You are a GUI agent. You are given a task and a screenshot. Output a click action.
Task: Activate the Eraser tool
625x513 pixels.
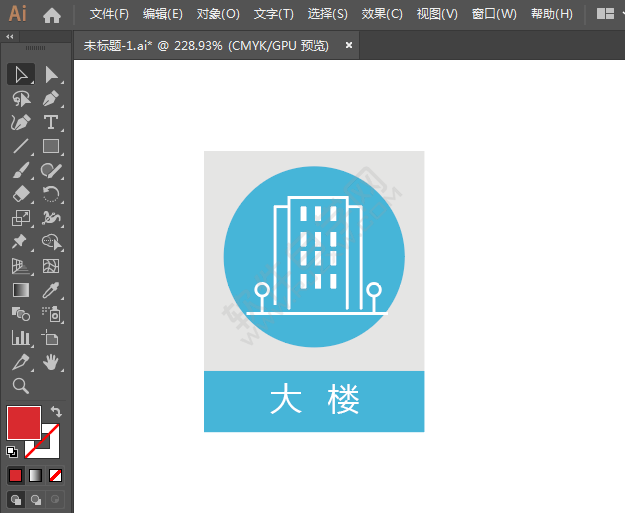(20, 194)
